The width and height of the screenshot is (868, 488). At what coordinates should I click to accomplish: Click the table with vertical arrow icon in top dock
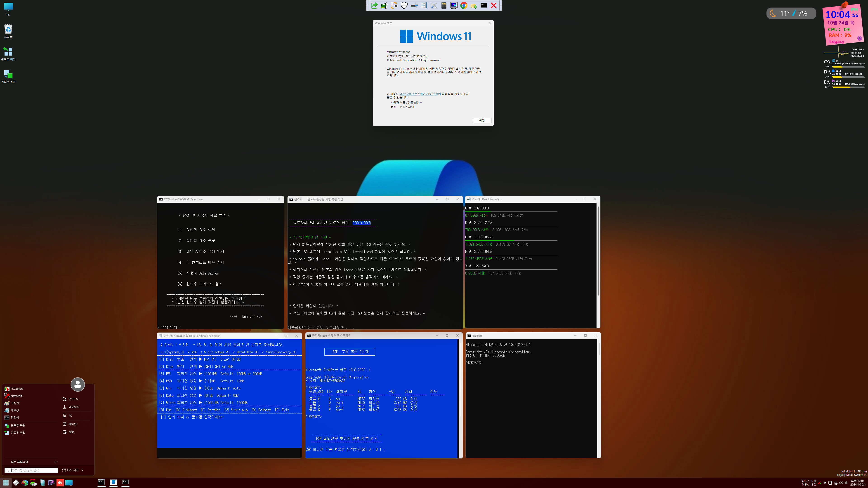click(424, 5)
